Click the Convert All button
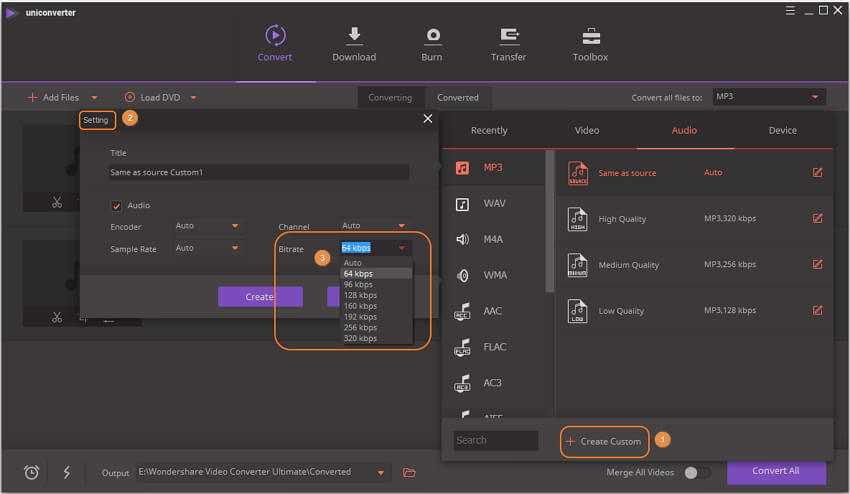 point(776,472)
